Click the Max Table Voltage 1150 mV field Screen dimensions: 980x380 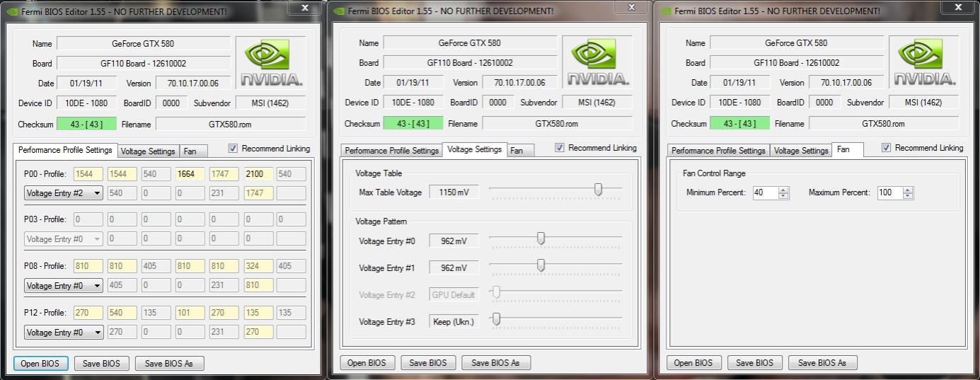[x=453, y=192]
